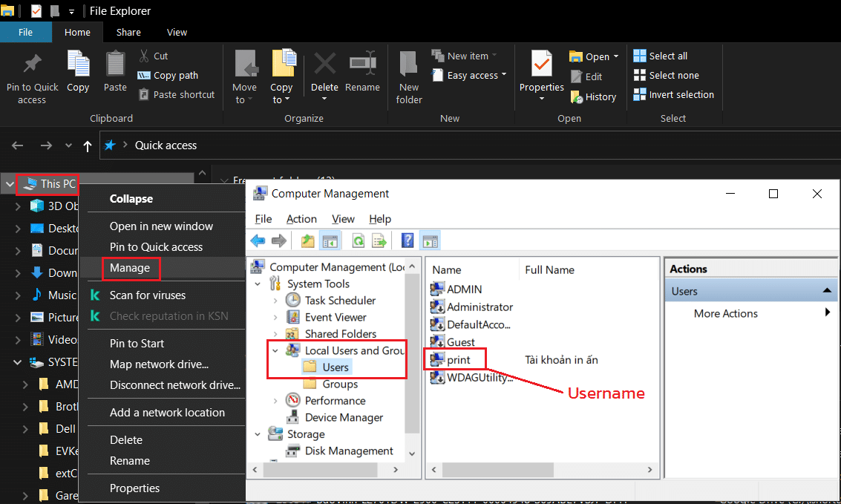Toggle the Show/Hide Action Pane button
This screenshot has height=504, width=841.
click(430, 240)
